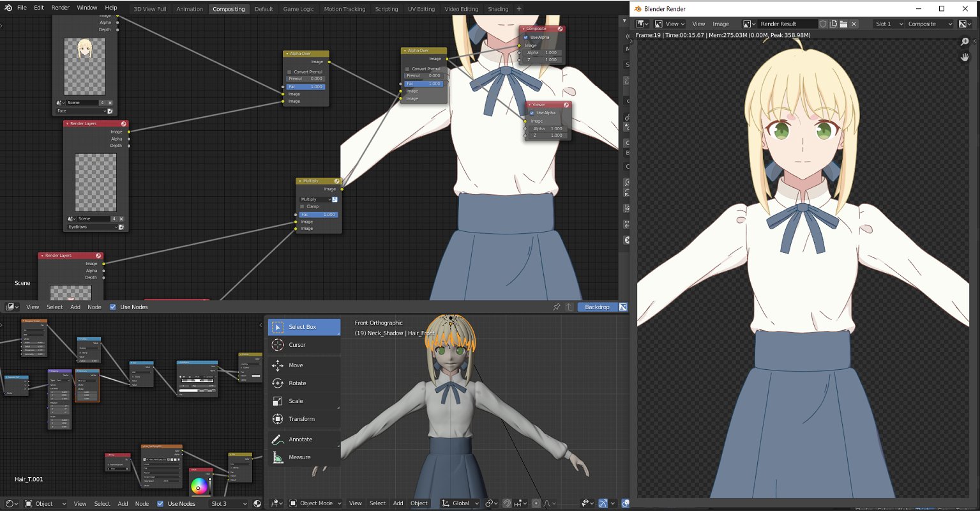Open the Slot 1 dropdown in the render window

point(889,24)
